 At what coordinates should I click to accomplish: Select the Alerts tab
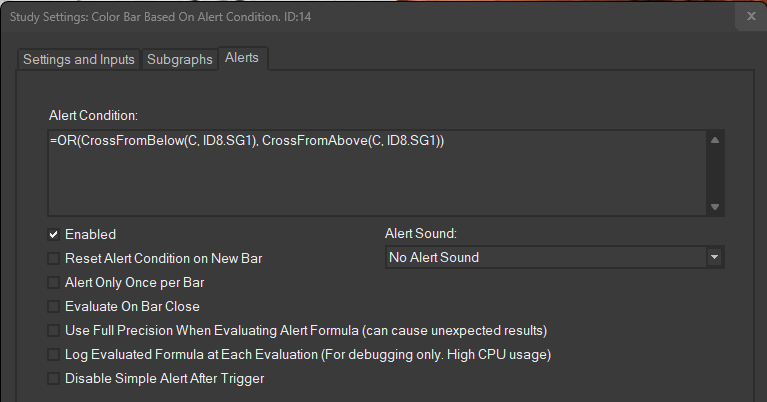[x=242, y=58]
